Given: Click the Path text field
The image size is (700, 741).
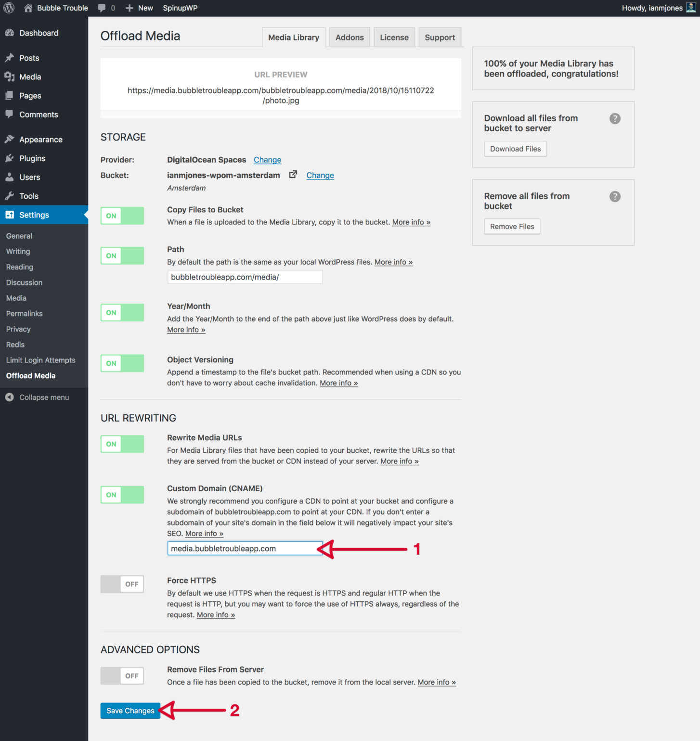Looking at the screenshot, I should pyautogui.click(x=245, y=277).
